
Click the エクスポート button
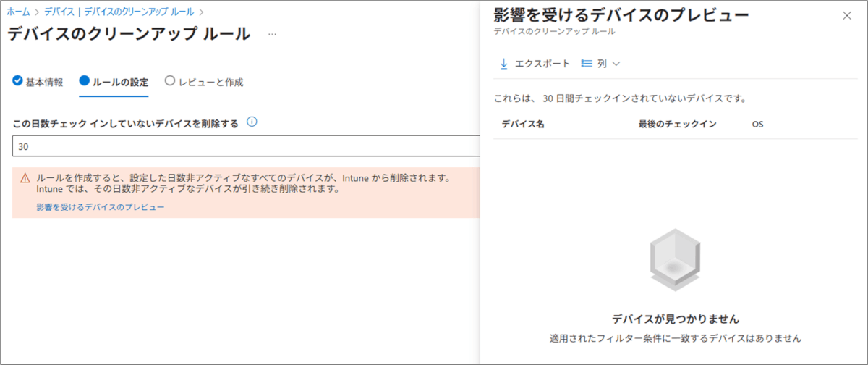coord(535,64)
